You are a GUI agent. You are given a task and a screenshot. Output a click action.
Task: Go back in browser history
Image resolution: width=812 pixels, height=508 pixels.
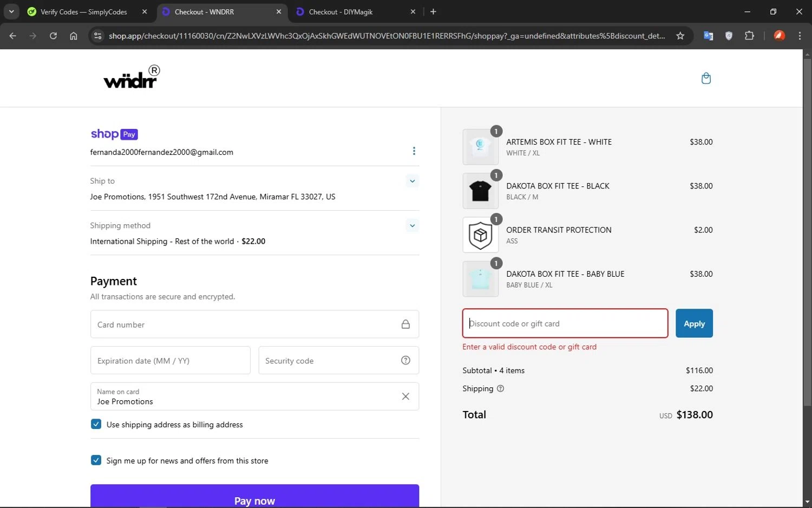[13, 36]
